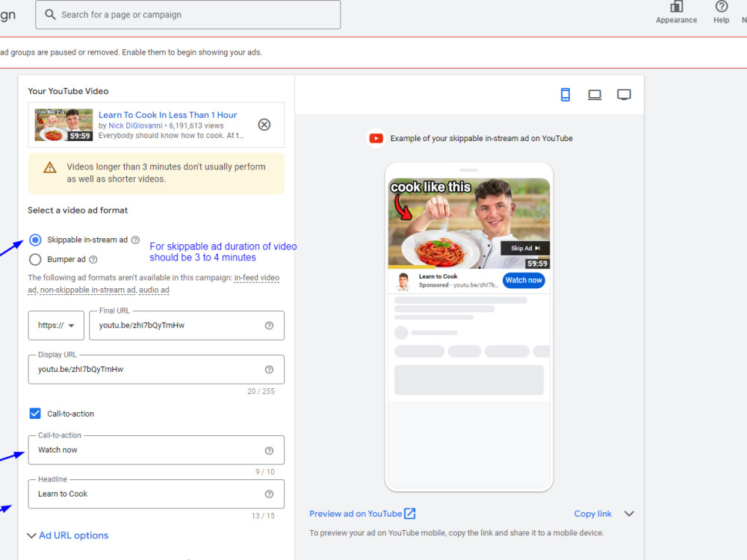Image resolution: width=747 pixels, height=560 pixels.
Task: Switch preview to laptop device icon
Action: tap(595, 95)
